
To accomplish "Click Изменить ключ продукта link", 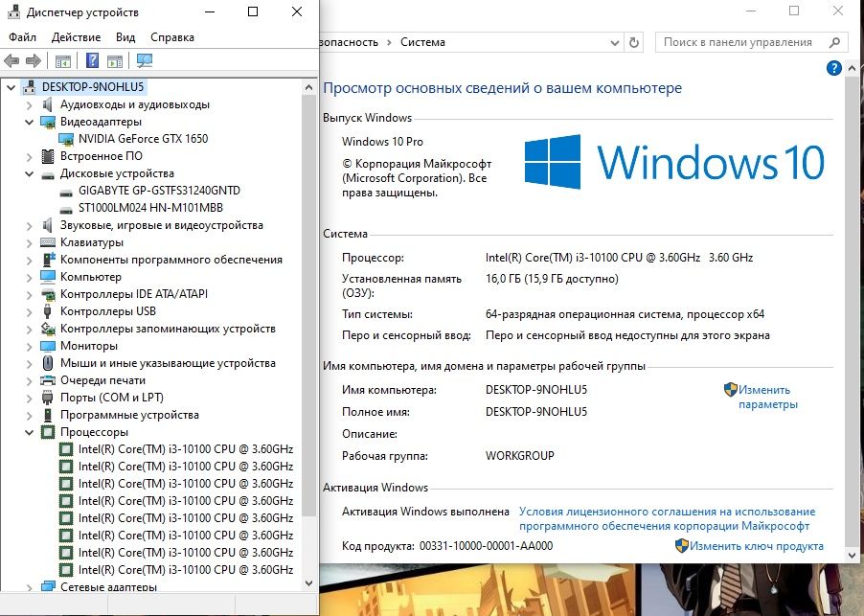I will pyautogui.click(x=757, y=546).
